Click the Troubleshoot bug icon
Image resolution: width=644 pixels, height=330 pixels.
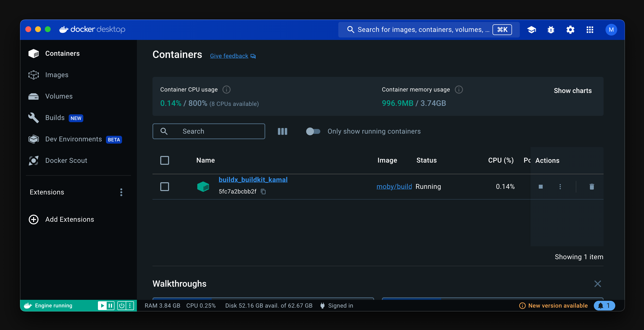[551, 30]
